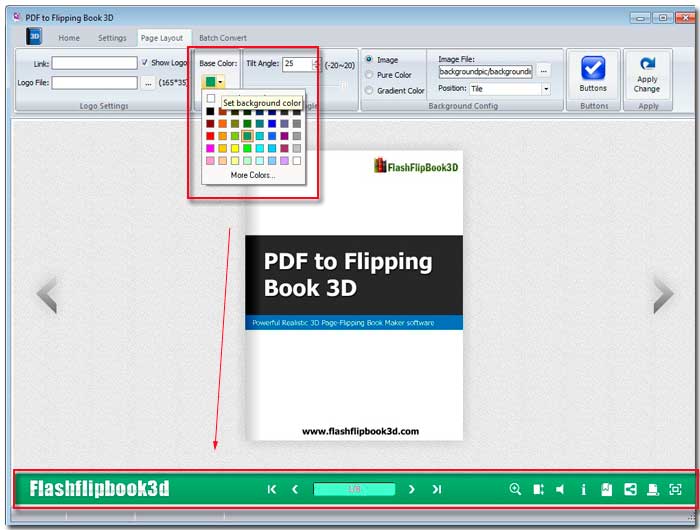Screen dimensions: 700x530
Task: Click the Logo File input field
Action: (94, 83)
